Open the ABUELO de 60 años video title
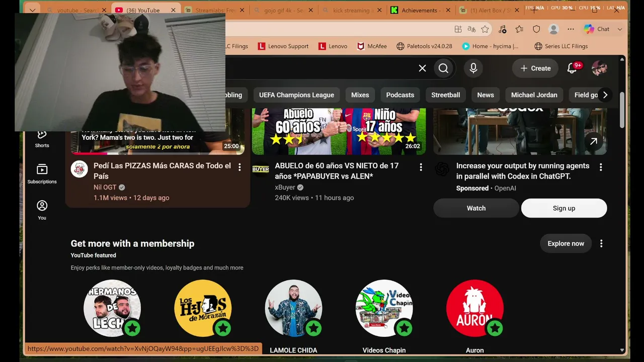This screenshot has height=362, width=644. 337,171
